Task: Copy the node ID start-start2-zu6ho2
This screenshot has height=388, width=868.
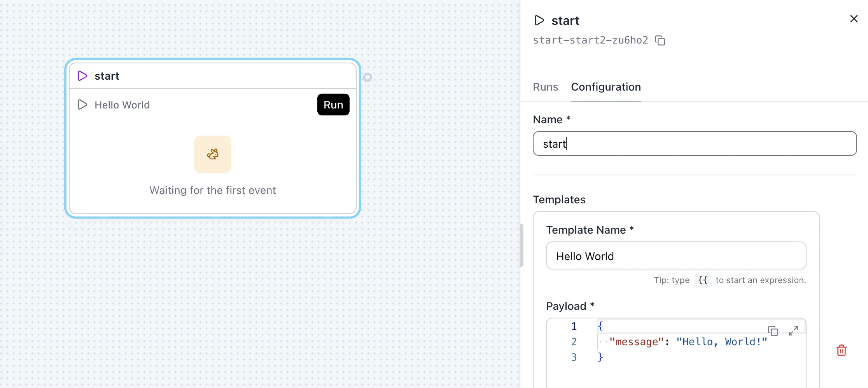Action: (660, 40)
